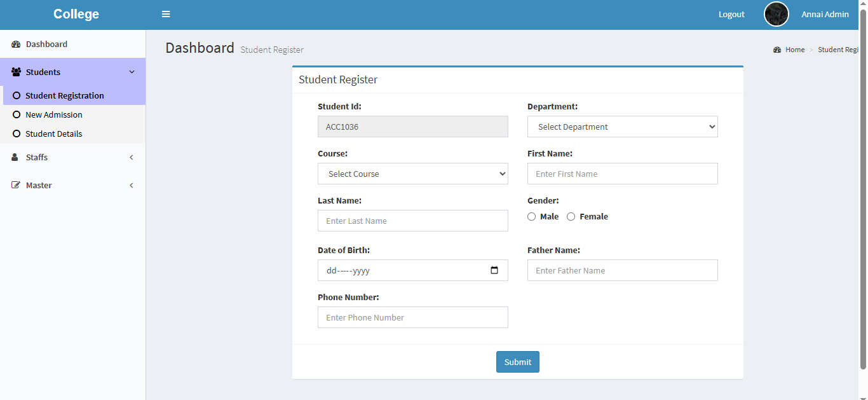Click the Home breadcrumb dashboard icon
This screenshot has width=868, height=400.
[777, 50]
